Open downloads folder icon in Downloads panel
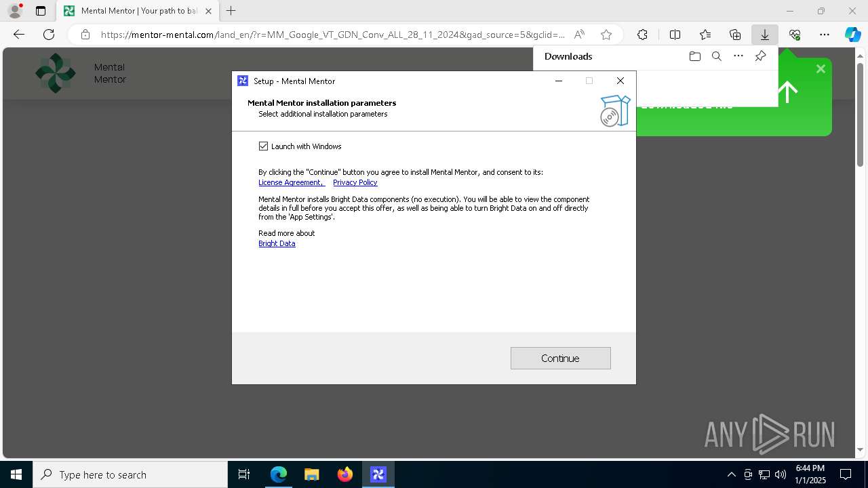 694,56
